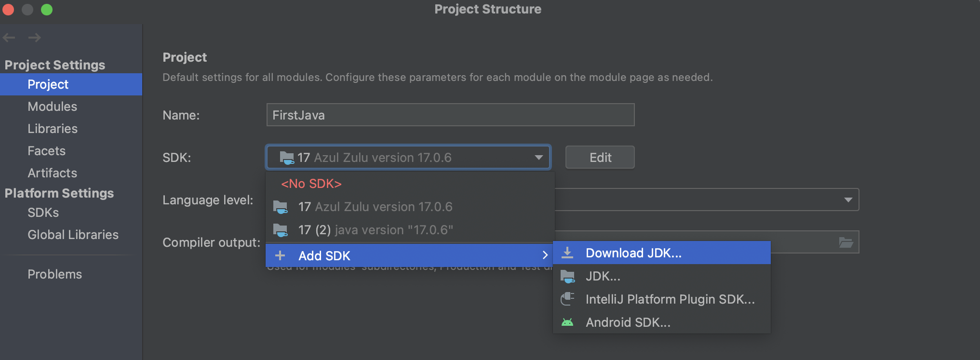Click the back navigation arrow
This screenshot has height=360, width=980.
pos(9,38)
